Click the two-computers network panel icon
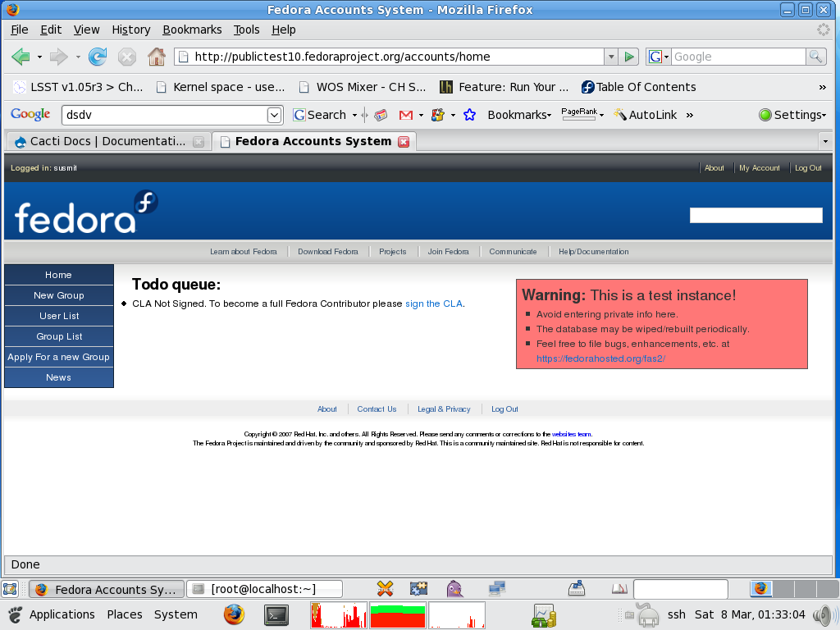 (496, 589)
